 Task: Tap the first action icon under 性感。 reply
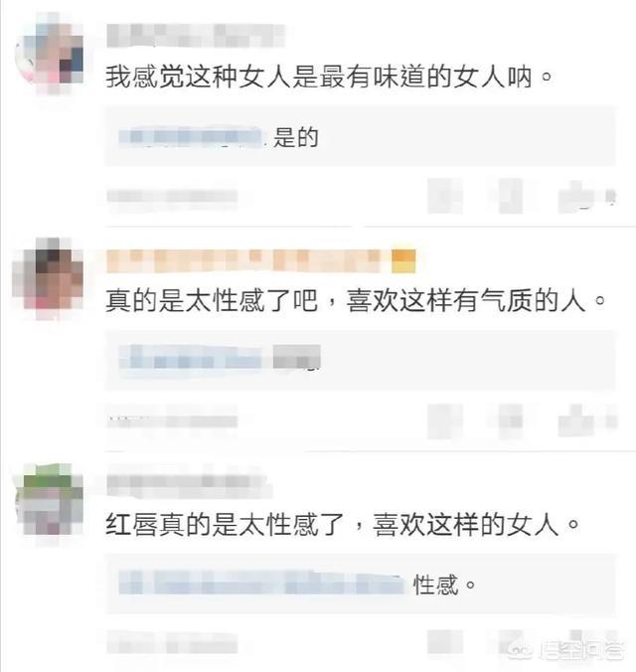pos(445,641)
